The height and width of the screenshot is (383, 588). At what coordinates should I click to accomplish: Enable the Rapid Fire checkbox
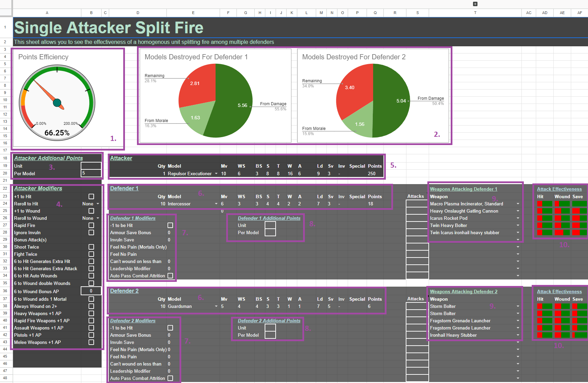tap(91, 225)
